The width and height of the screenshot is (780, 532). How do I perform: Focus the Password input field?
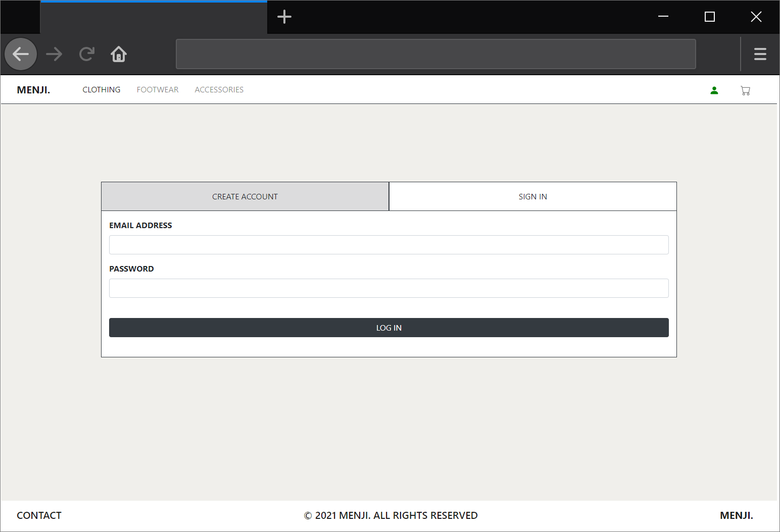(388, 288)
